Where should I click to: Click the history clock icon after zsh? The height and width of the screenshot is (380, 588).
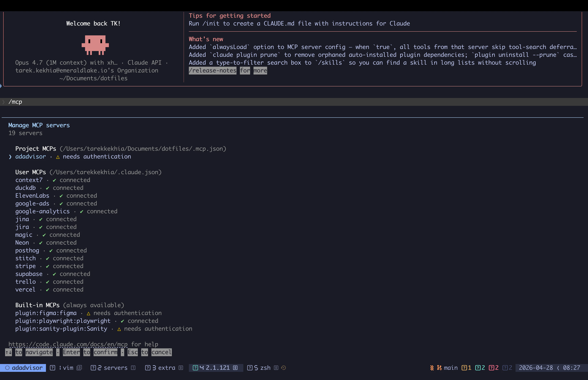(283, 368)
